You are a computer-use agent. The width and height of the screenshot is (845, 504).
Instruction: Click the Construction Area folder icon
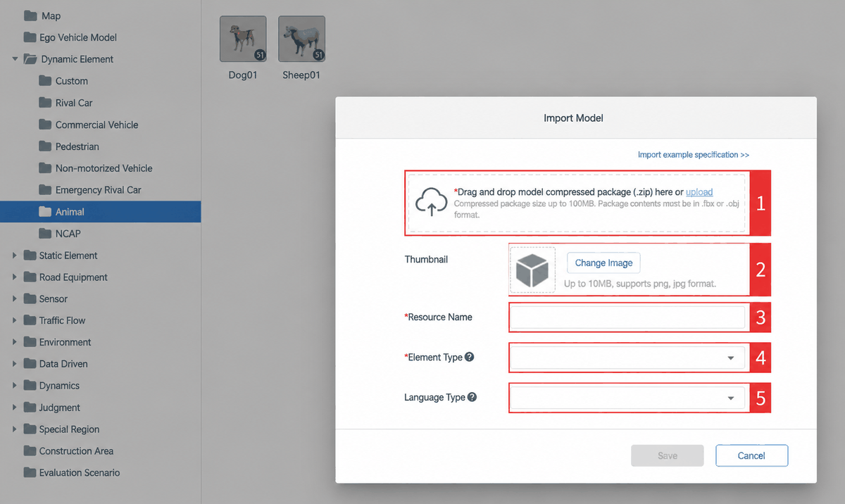(30, 451)
